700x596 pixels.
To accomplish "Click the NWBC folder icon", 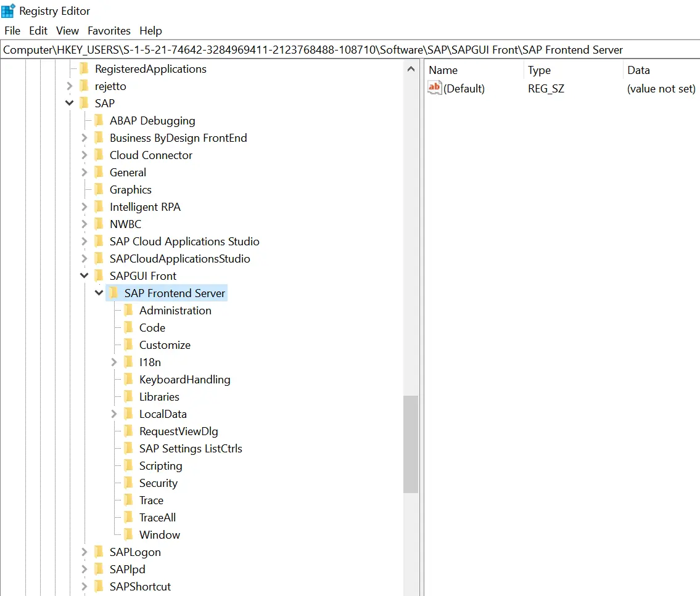I will (99, 224).
